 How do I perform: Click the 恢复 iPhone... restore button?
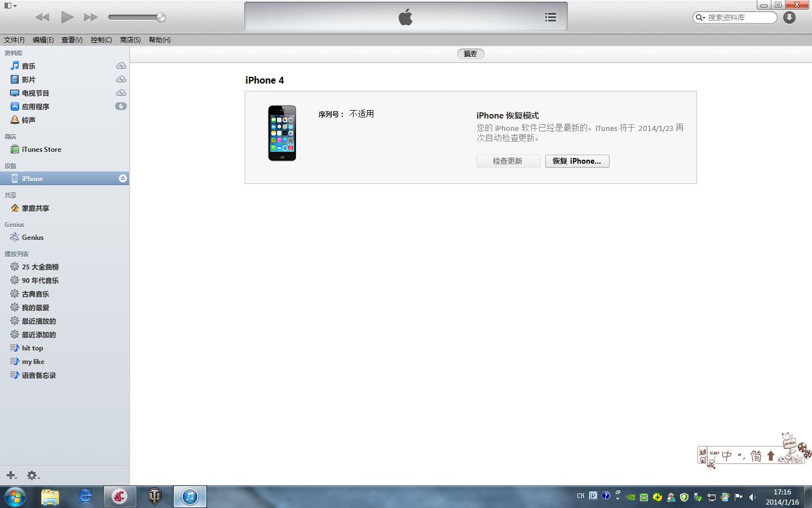point(577,161)
